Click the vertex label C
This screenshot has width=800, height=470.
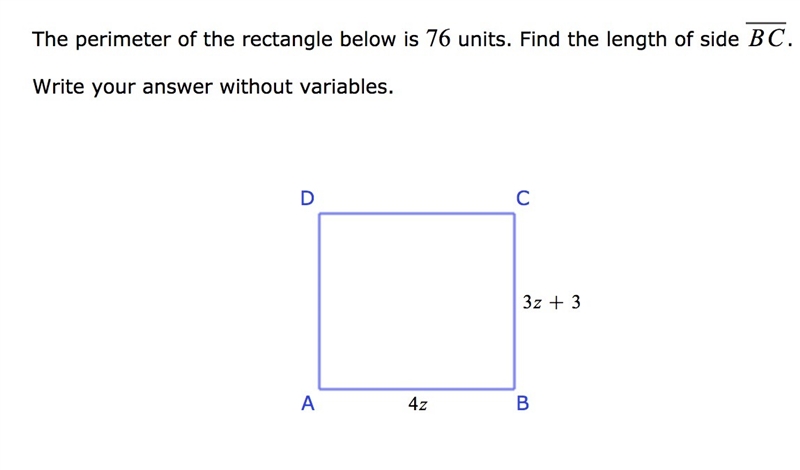click(523, 198)
